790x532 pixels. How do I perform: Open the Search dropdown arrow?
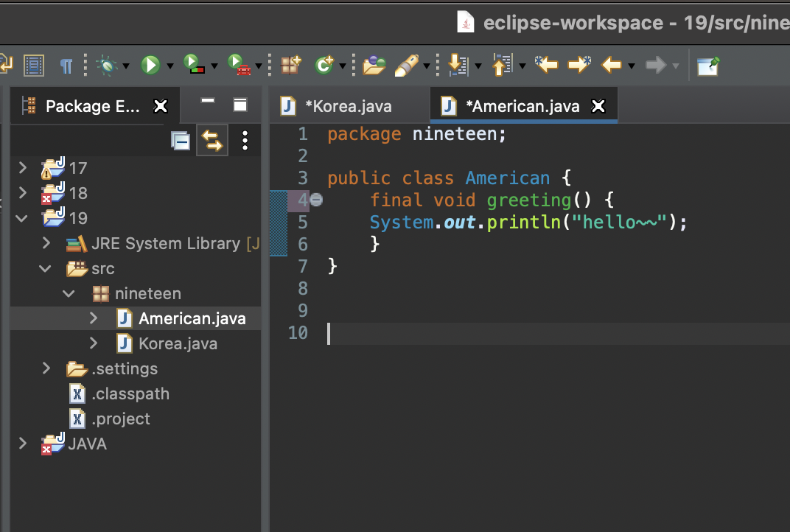[x=426, y=66]
